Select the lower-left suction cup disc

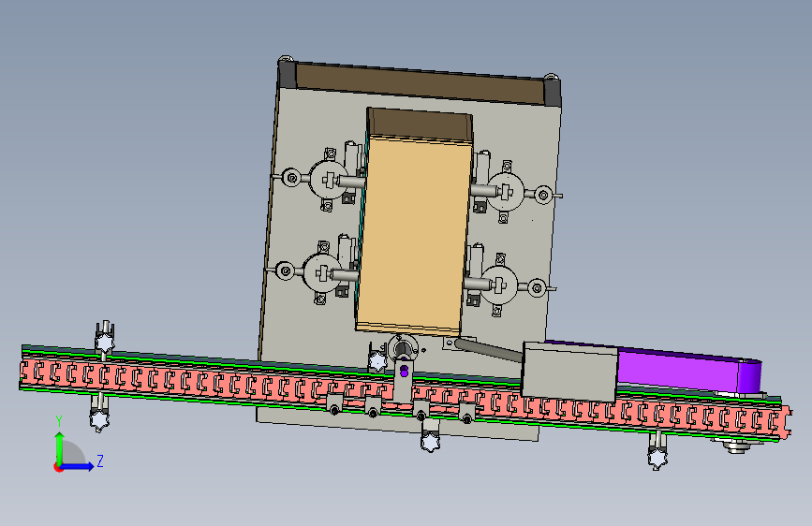pos(321,273)
